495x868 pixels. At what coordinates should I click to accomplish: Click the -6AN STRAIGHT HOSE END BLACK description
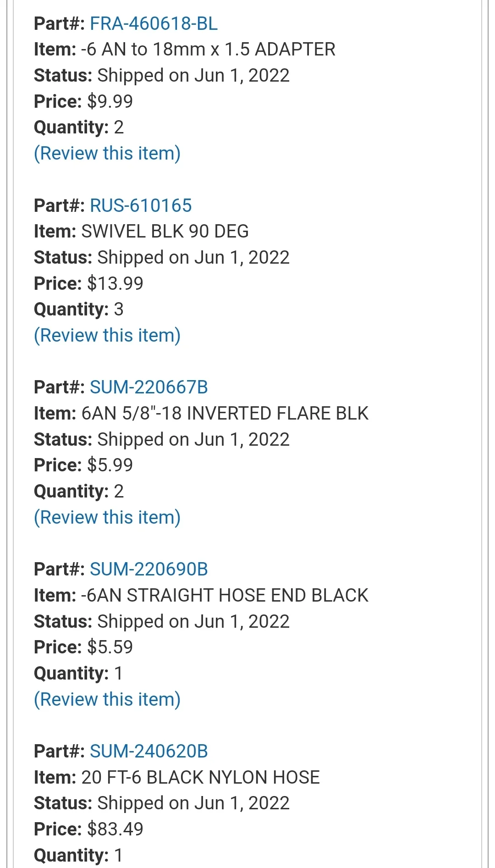click(225, 596)
